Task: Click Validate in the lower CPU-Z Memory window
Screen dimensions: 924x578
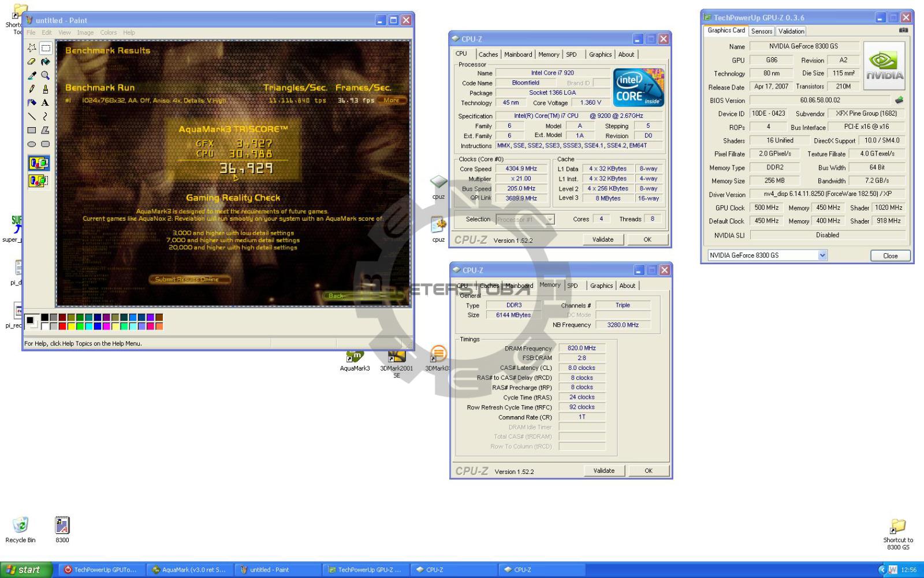Action: coord(604,470)
